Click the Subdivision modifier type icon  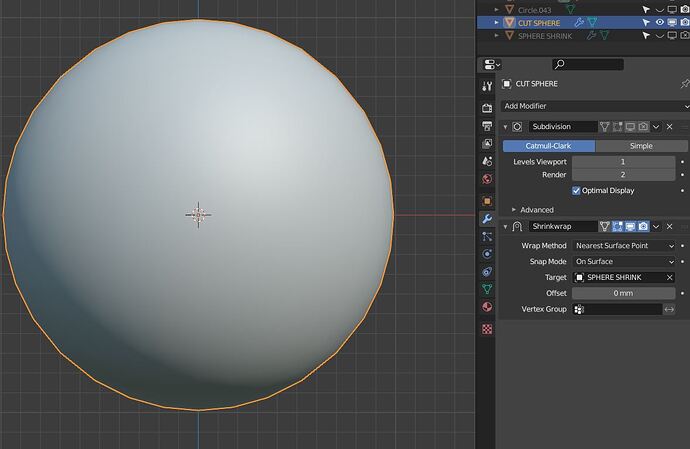click(x=517, y=127)
